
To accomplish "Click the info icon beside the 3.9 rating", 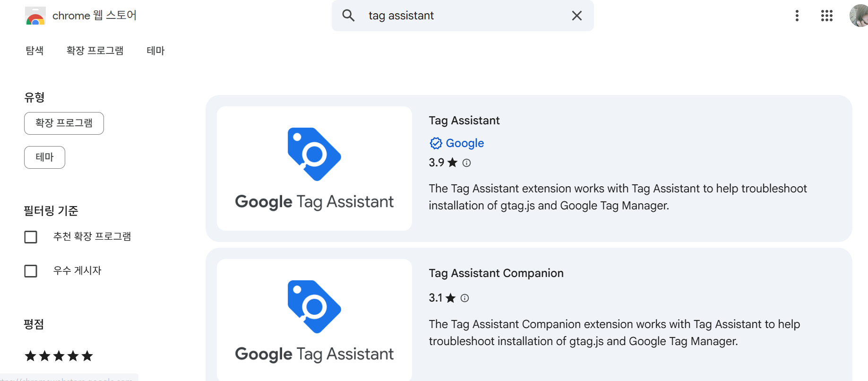I will (466, 163).
